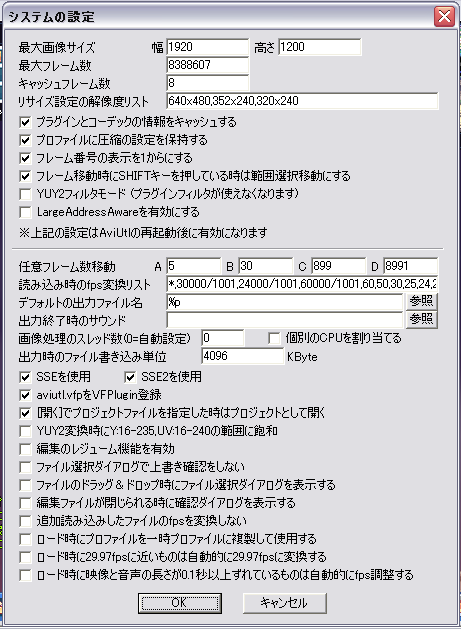Enable YUY2フィルタモード checkbox
This screenshot has width=461, height=629.
pos(25,194)
